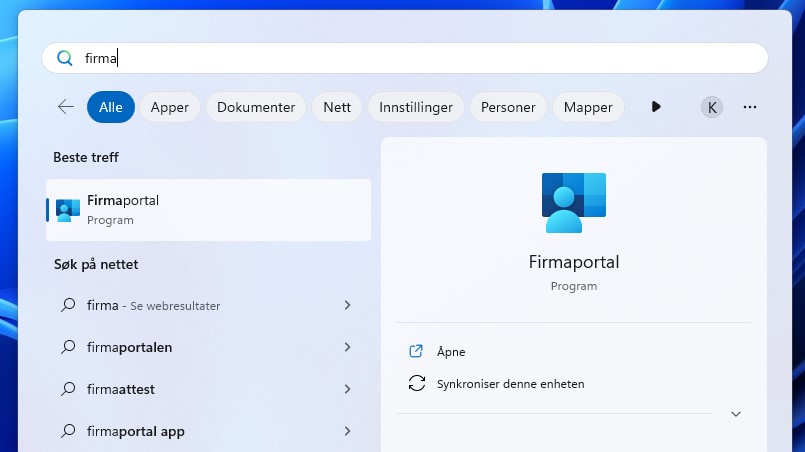Open the Innstillinger filter tab
The height and width of the screenshot is (452, 805).
416,107
